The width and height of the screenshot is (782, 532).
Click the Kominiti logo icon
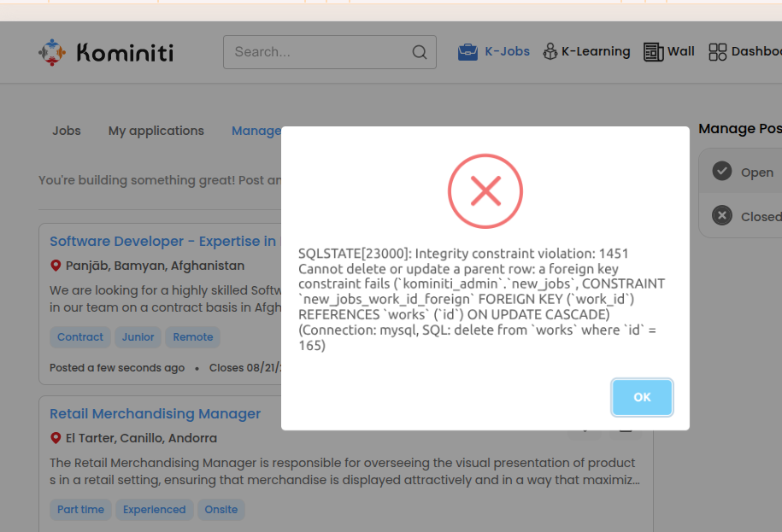coord(52,52)
